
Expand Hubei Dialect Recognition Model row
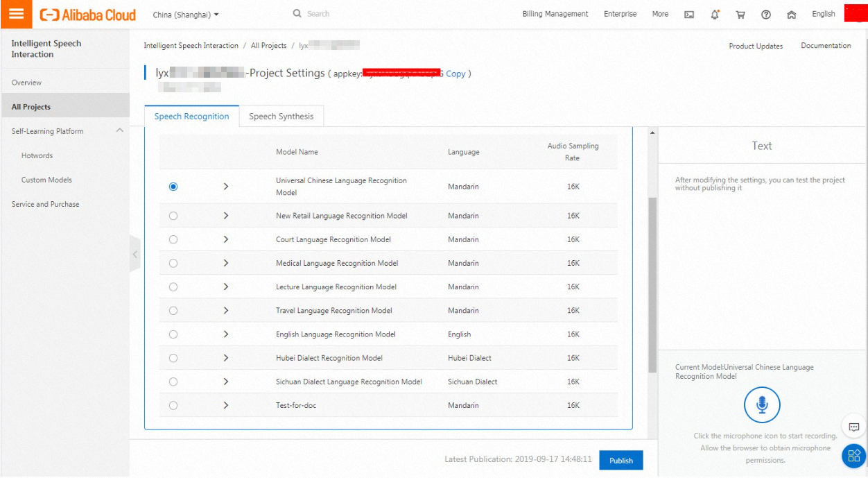(226, 358)
